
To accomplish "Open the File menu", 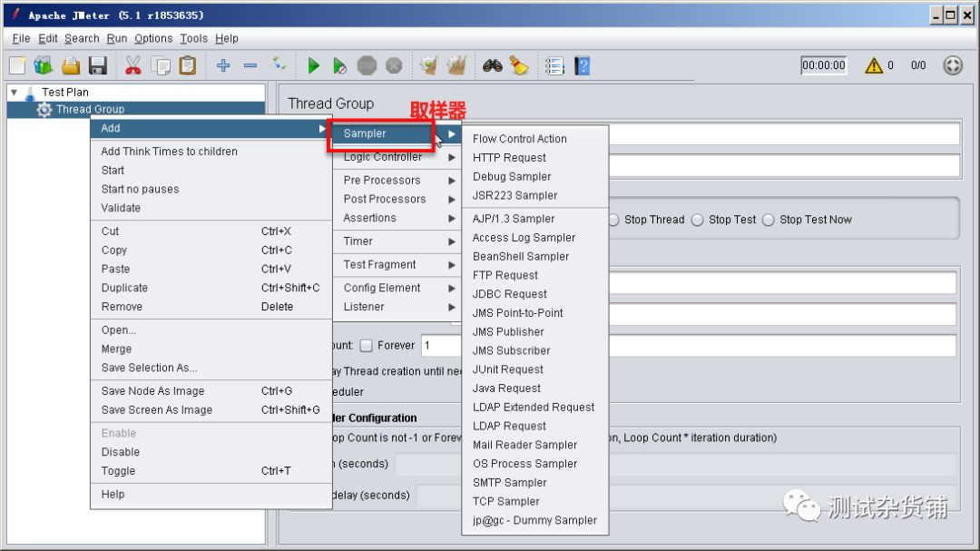I will coord(21,38).
